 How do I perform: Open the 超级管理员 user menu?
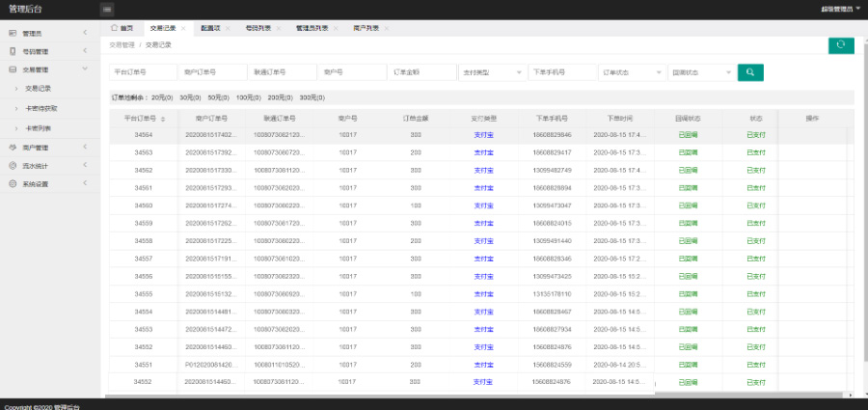point(839,9)
